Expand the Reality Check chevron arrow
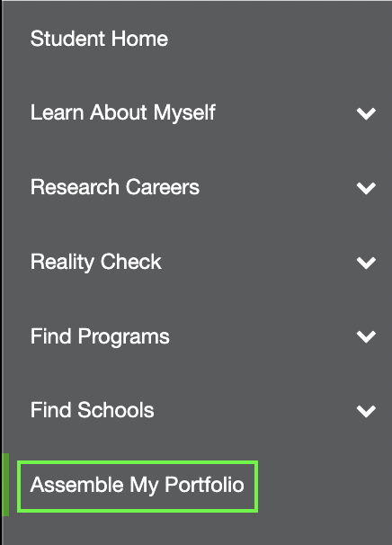The image size is (392, 545). tap(366, 263)
